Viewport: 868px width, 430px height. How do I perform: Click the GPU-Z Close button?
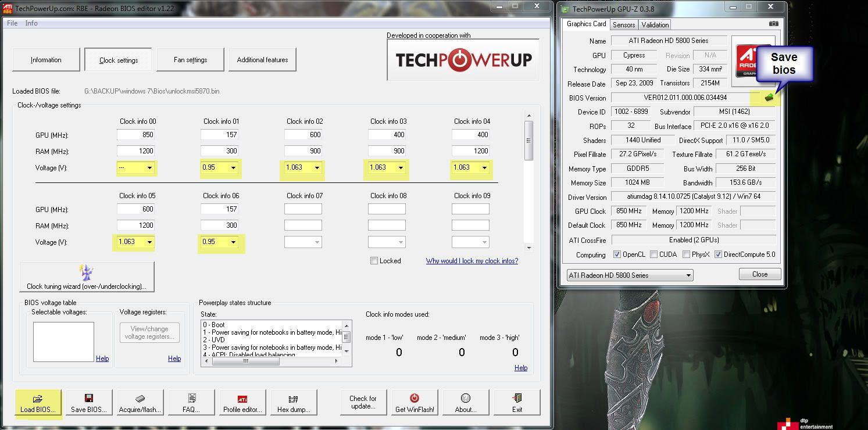click(759, 274)
